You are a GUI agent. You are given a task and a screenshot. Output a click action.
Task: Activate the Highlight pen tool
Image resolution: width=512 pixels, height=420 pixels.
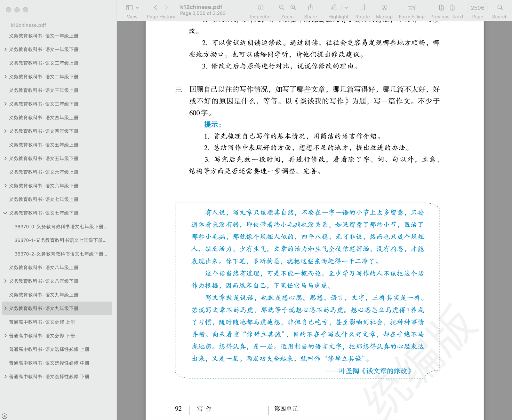334,8
